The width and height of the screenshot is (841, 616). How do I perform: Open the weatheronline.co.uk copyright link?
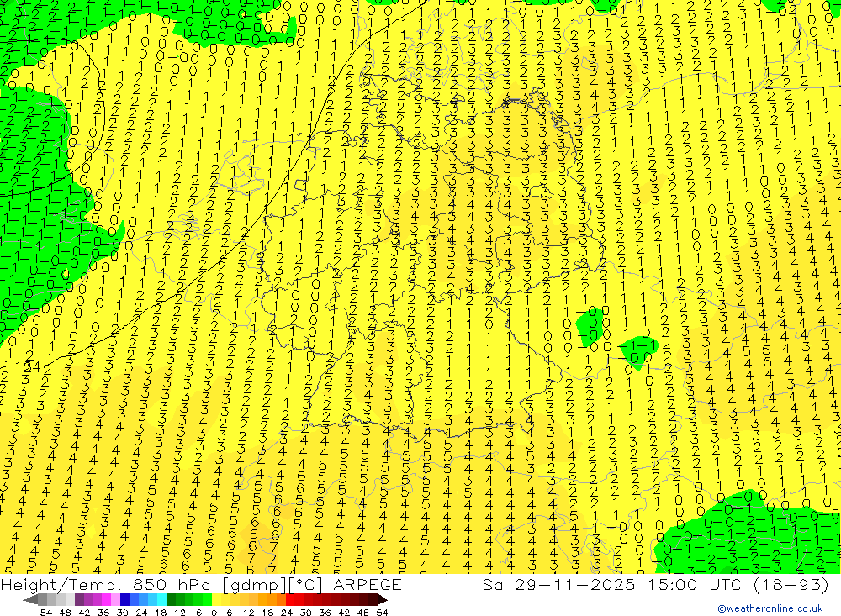coord(770,608)
